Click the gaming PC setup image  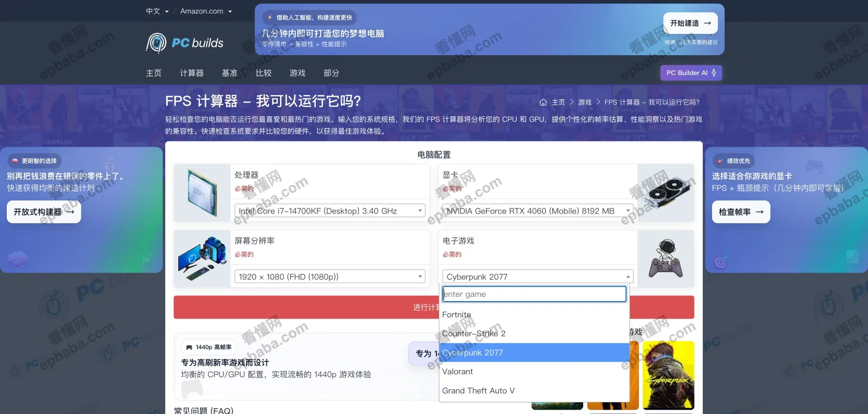[x=202, y=259]
